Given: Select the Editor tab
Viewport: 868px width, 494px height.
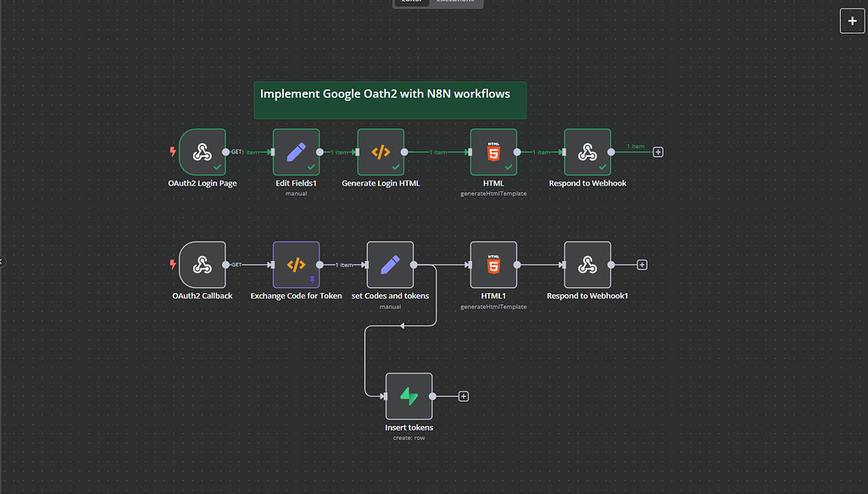Looking at the screenshot, I should tap(411, 1).
